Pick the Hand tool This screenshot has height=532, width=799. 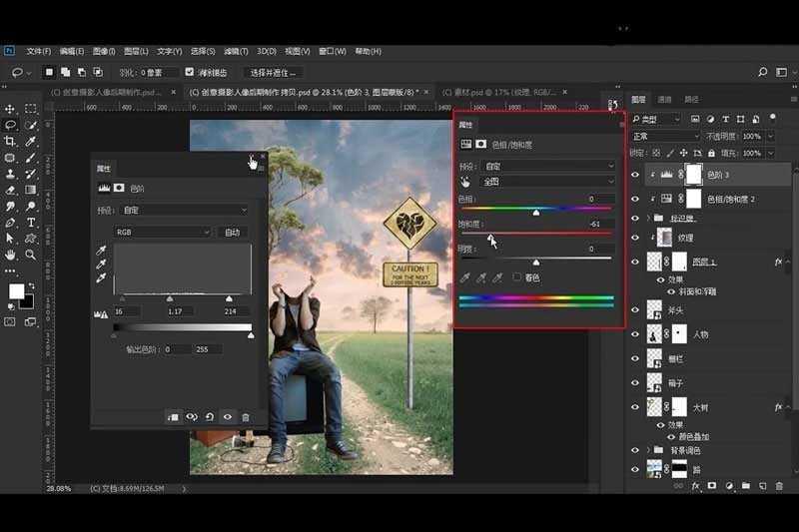[x=10, y=255]
